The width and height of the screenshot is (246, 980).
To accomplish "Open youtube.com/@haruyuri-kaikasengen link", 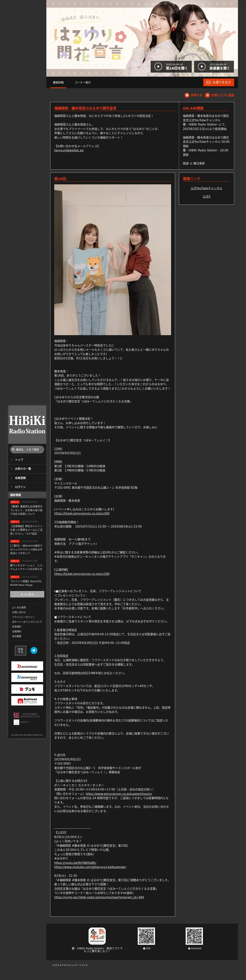I will [90, 867].
